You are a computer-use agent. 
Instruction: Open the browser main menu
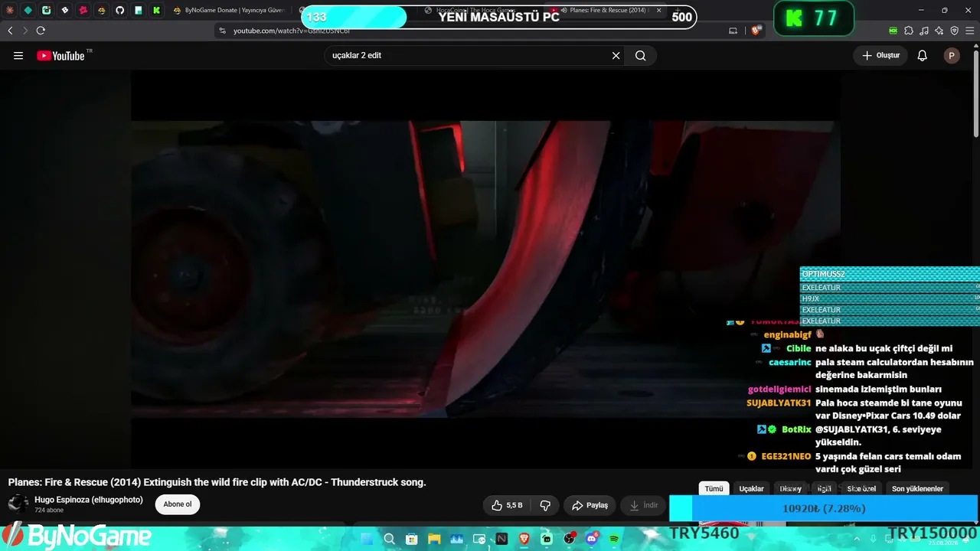point(969,31)
